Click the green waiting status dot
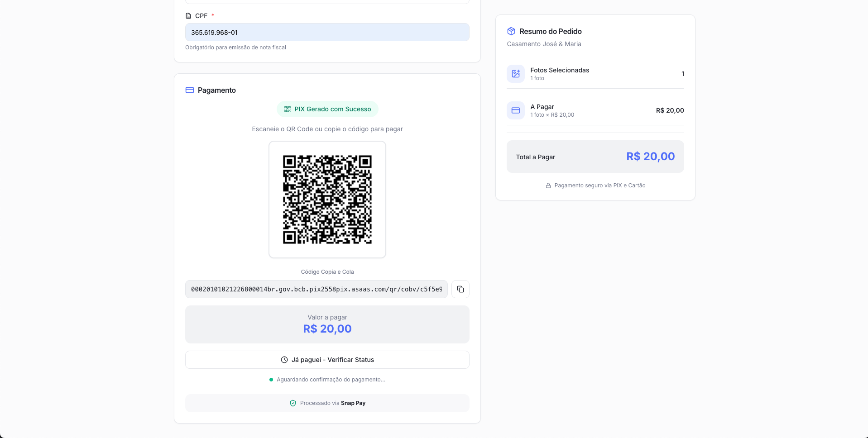 271,380
